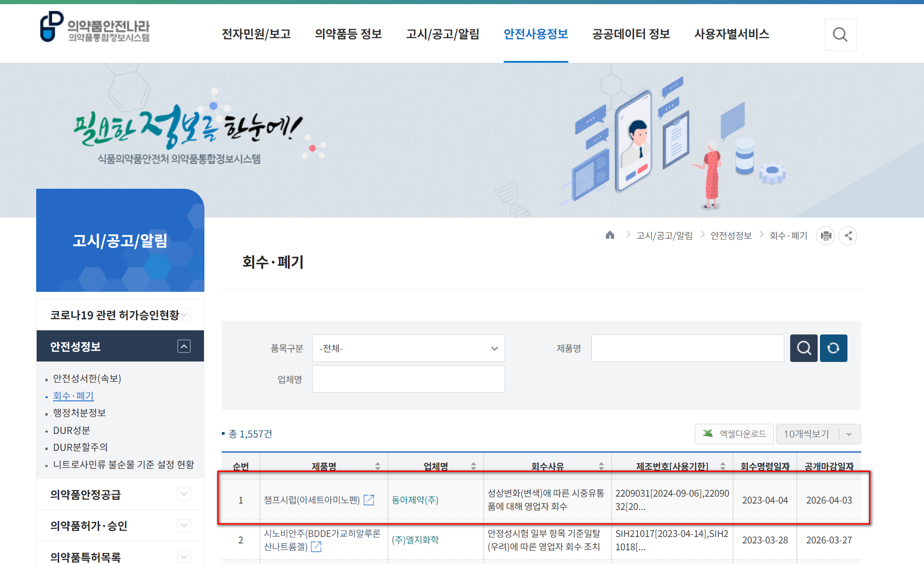Viewport: 924px width, 564px height.
Task: Click the blue reset refresh button
Action: point(833,348)
